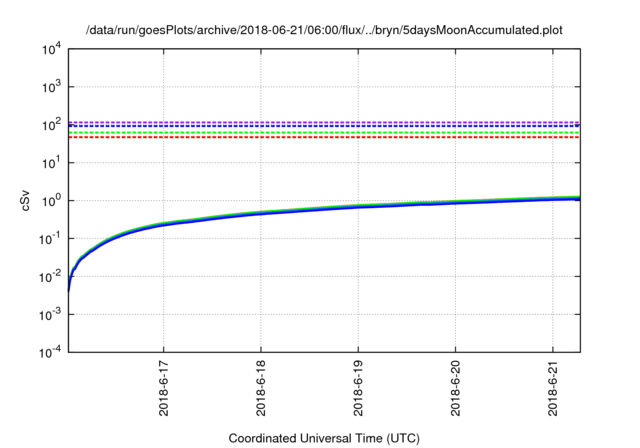Select the 10^2 y-axis label
The height and width of the screenshot is (448, 640).
click(x=51, y=125)
